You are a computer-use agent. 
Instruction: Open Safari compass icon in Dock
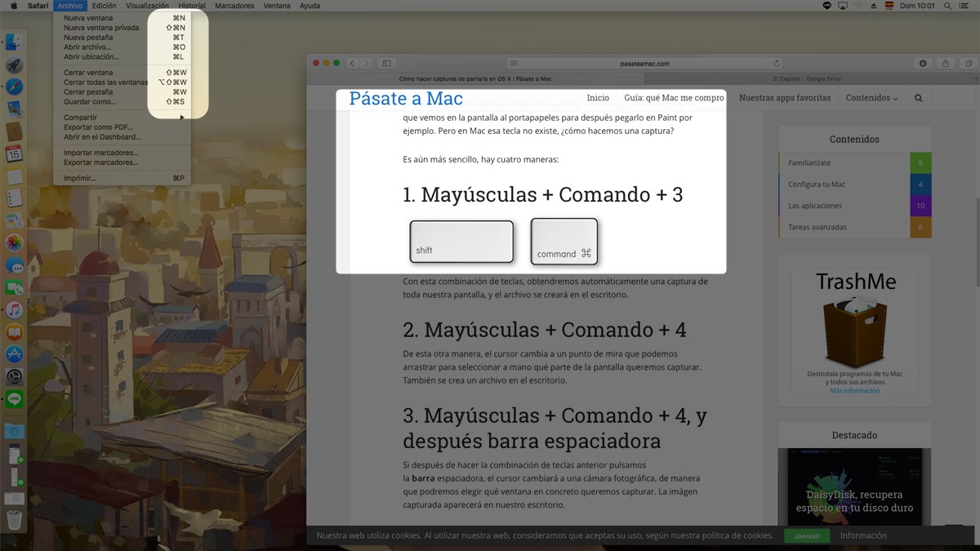tap(14, 87)
